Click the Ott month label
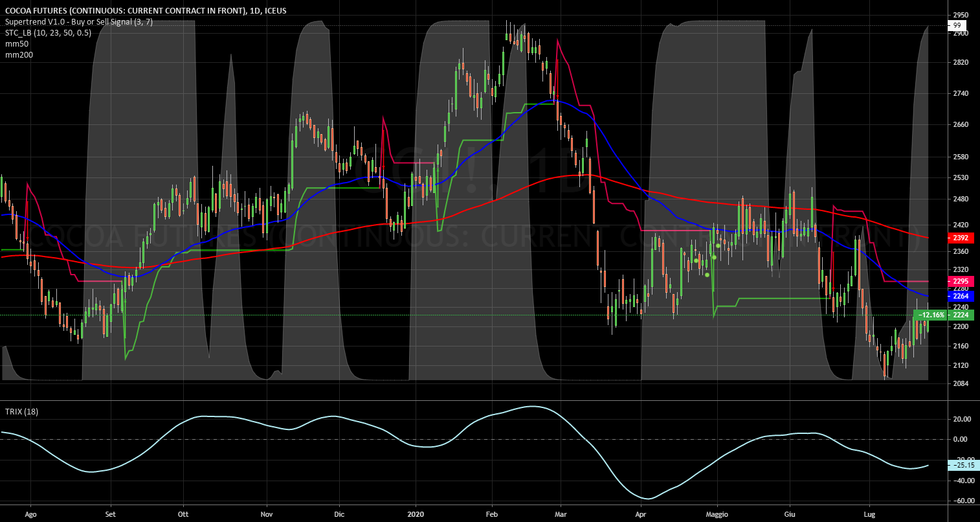The image size is (980, 522). (x=184, y=515)
